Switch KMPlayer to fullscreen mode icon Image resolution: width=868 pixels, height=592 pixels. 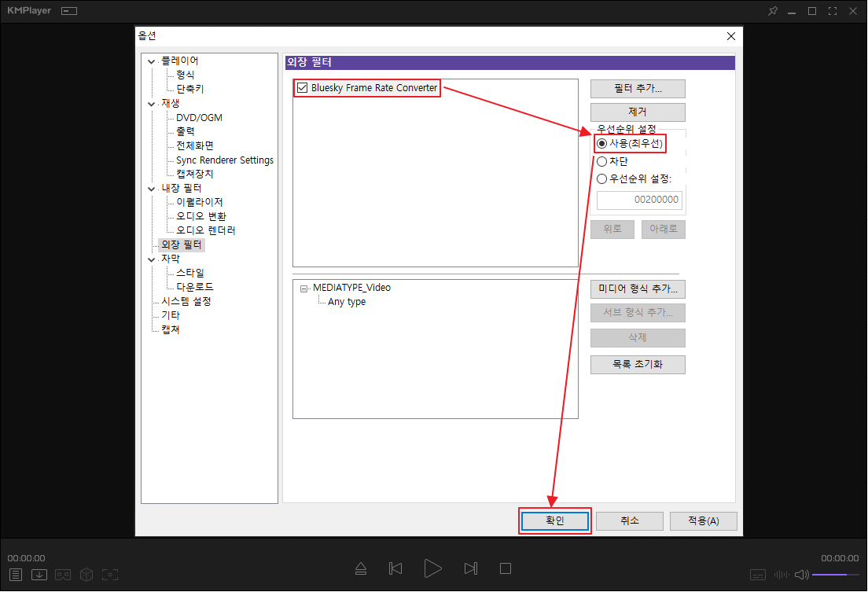[x=833, y=11]
